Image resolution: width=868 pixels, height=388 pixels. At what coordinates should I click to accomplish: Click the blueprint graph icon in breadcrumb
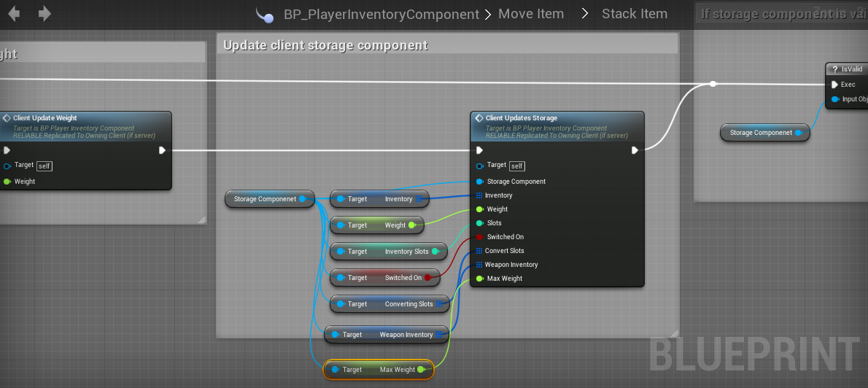coord(264,15)
